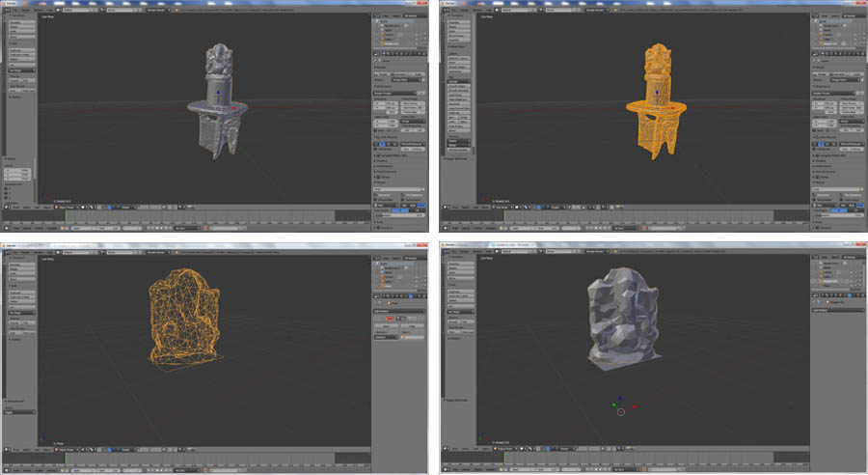Toggle the Placeholders checkbox in grey statue window Output panel
The image size is (868, 475).
point(375,200)
